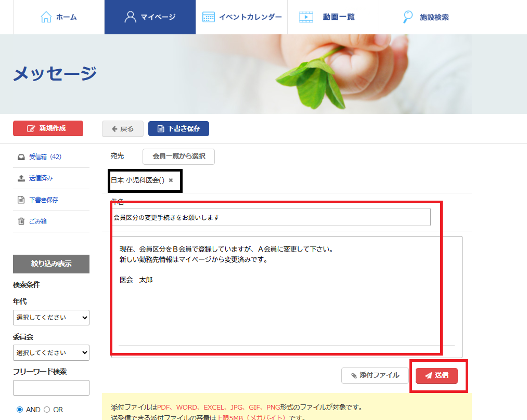This screenshot has width=527, height=420.
Task: Click the 会員一覧から選択 button
Action: click(178, 156)
